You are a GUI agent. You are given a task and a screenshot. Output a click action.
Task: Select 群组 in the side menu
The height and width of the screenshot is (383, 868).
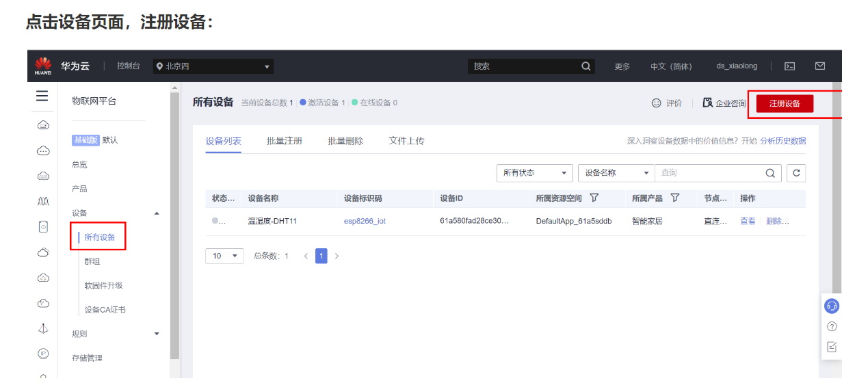[x=92, y=261]
